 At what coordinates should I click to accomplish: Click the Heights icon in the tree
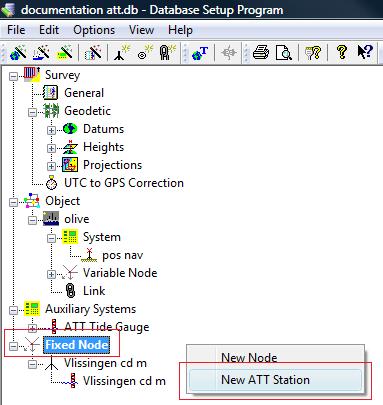(x=70, y=147)
